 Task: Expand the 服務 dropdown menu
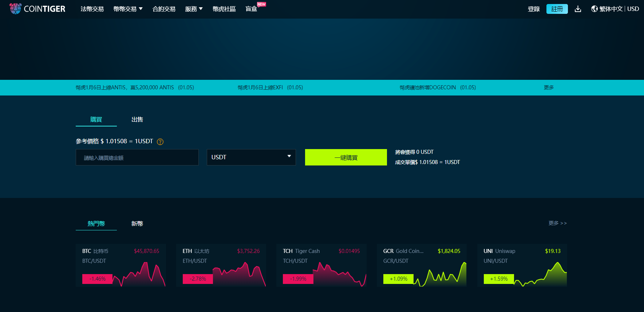point(194,9)
